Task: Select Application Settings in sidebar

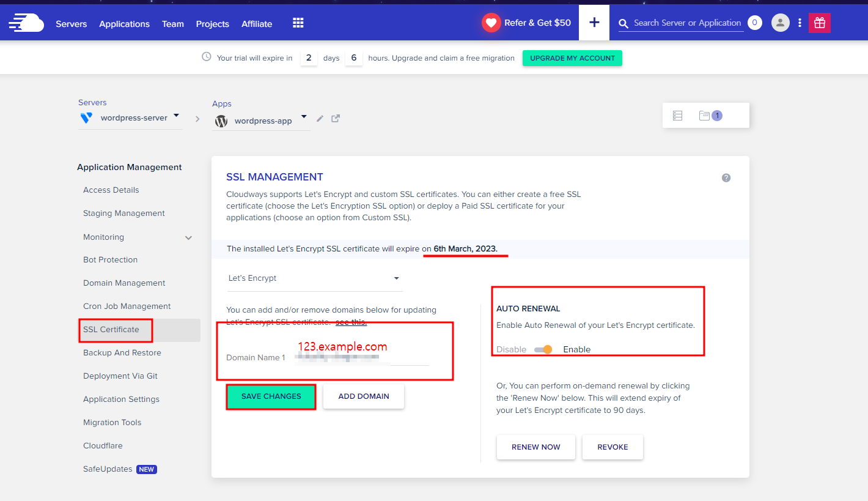Action: tap(122, 399)
